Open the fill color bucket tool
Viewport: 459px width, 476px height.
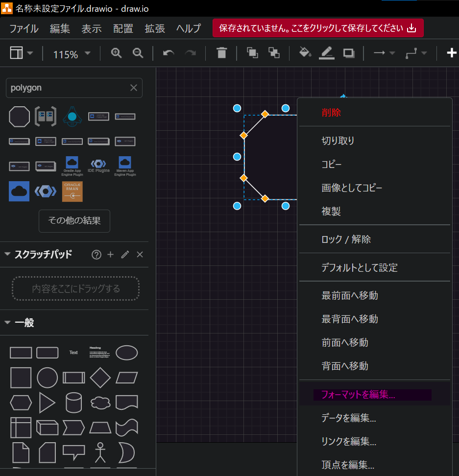coord(305,52)
